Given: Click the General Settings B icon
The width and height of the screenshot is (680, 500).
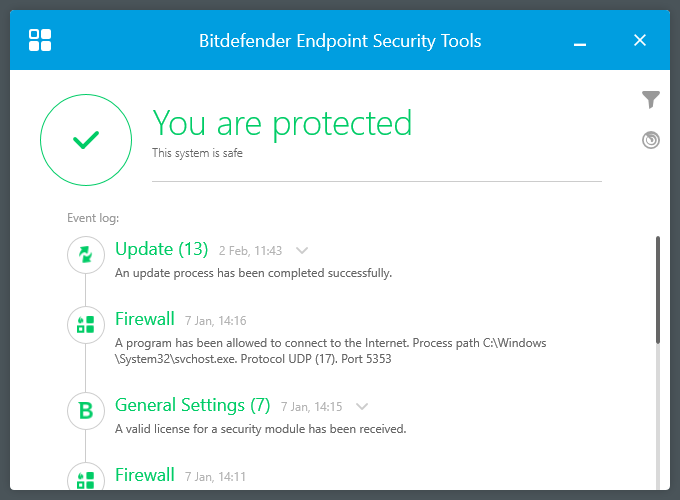Looking at the screenshot, I should click(86, 409).
